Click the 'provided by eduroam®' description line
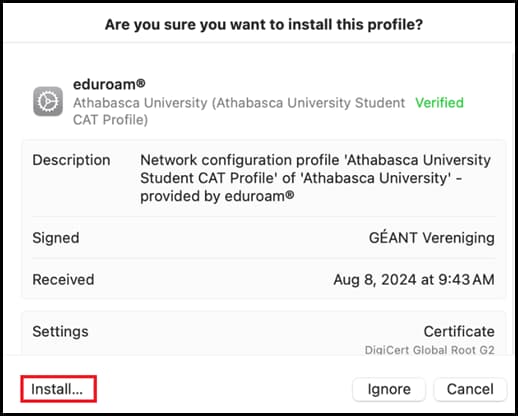The image size is (518, 416). point(217,196)
